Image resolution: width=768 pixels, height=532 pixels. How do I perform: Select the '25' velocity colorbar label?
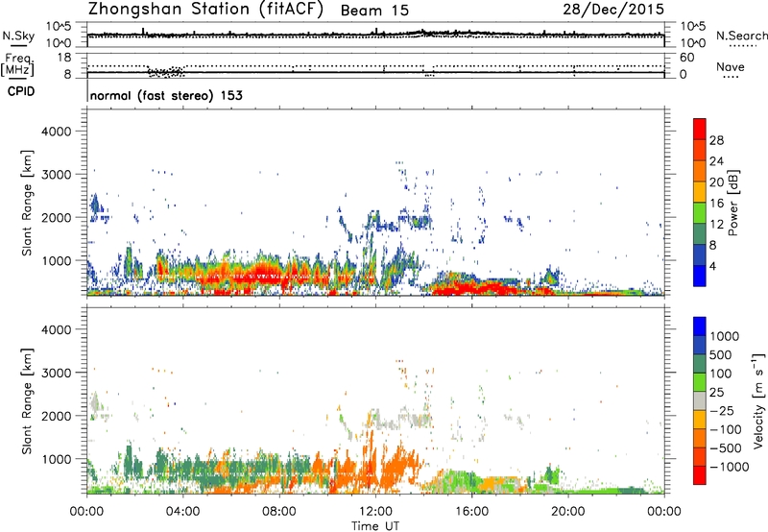[716, 393]
